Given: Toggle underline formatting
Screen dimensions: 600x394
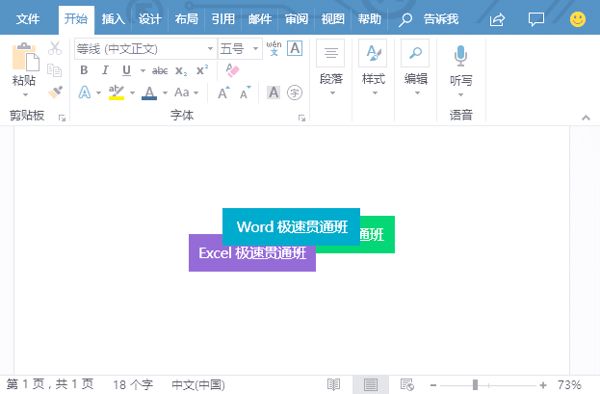Looking at the screenshot, I should (126, 70).
